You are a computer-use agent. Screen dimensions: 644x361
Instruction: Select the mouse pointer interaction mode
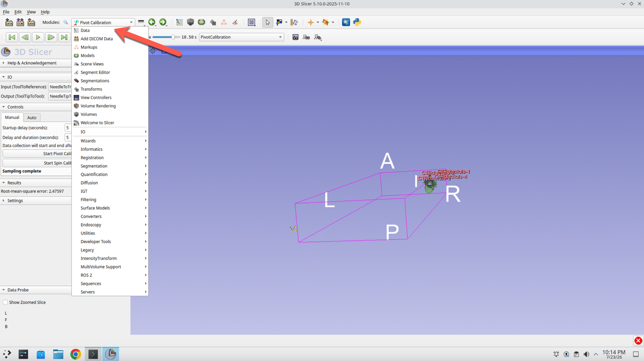pyautogui.click(x=268, y=22)
